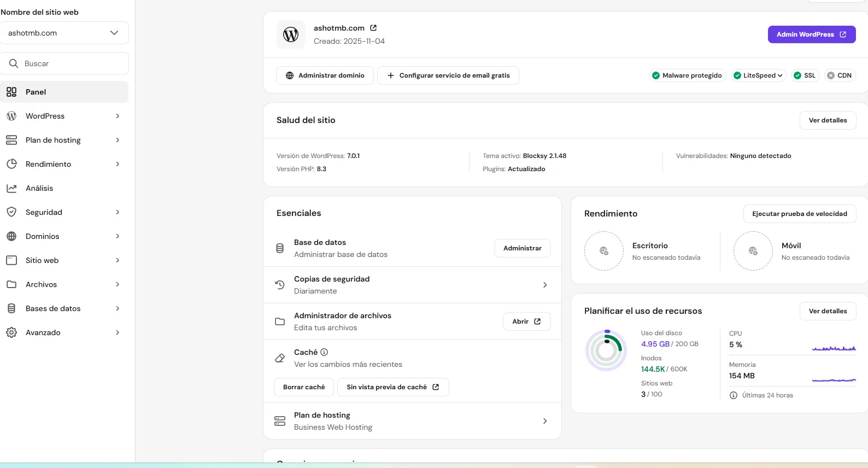The image size is (868, 468).
Task: Open Copias de seguridad row arrow
Action: tap(545, 285)
